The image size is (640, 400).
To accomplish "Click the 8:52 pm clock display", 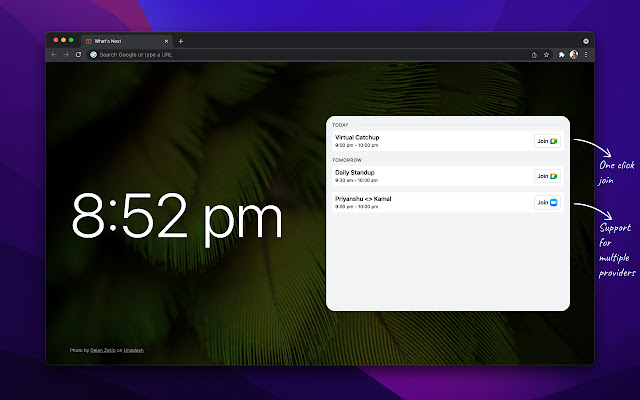I will click(177, 217).
